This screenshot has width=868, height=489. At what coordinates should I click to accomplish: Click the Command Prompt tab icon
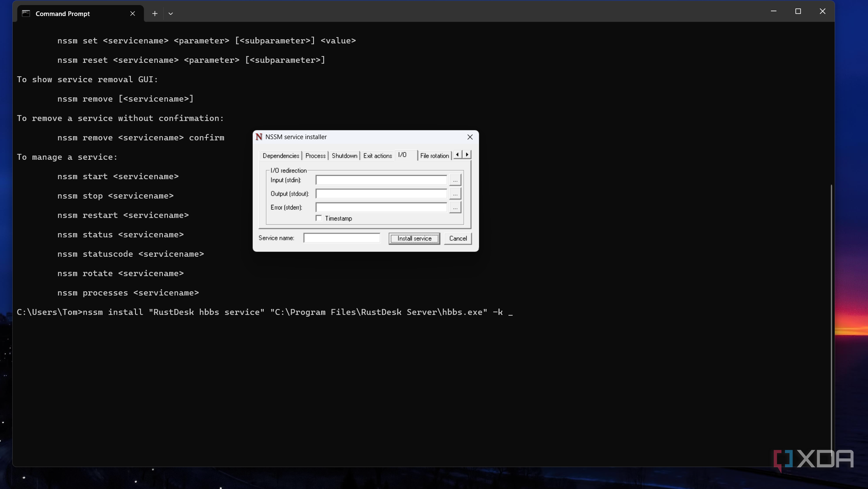(26, 13)
